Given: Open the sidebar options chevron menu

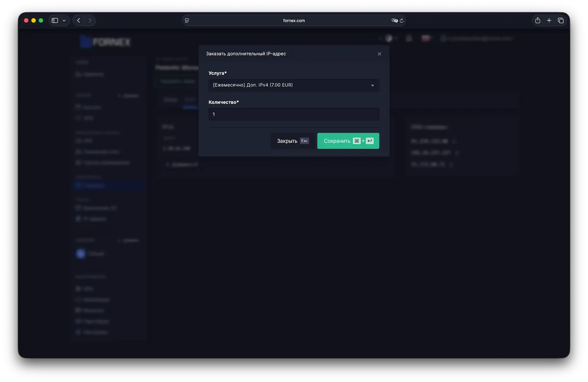Looking at the screenshot, I should tap(64, 21).
